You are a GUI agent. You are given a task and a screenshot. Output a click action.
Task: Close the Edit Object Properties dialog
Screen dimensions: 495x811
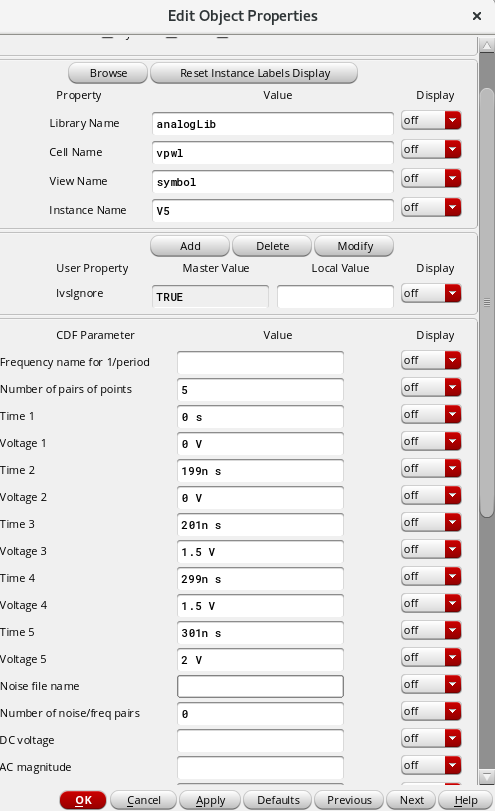(x=477, y=16)
